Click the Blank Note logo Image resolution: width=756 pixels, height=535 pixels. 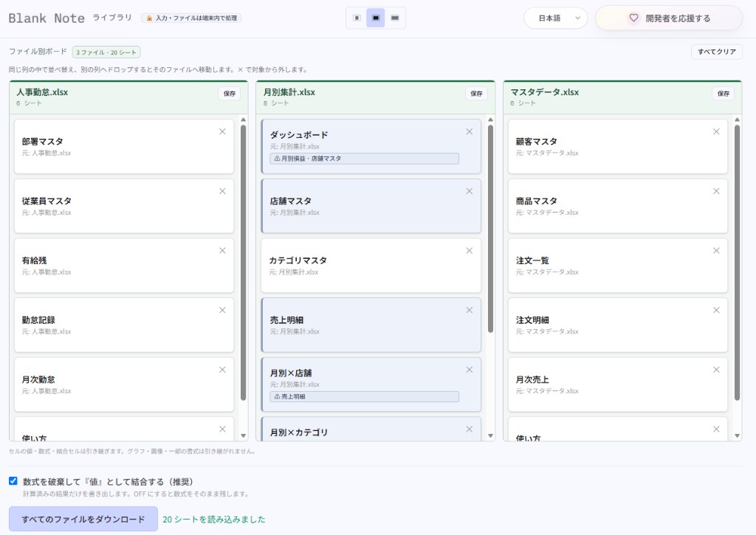pos(47,18)
